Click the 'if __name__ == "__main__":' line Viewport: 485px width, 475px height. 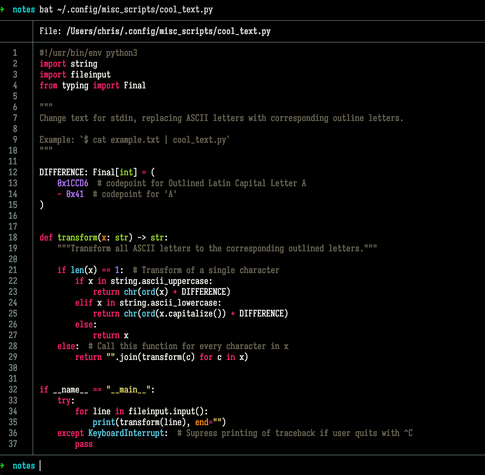(x=97, y=390)
